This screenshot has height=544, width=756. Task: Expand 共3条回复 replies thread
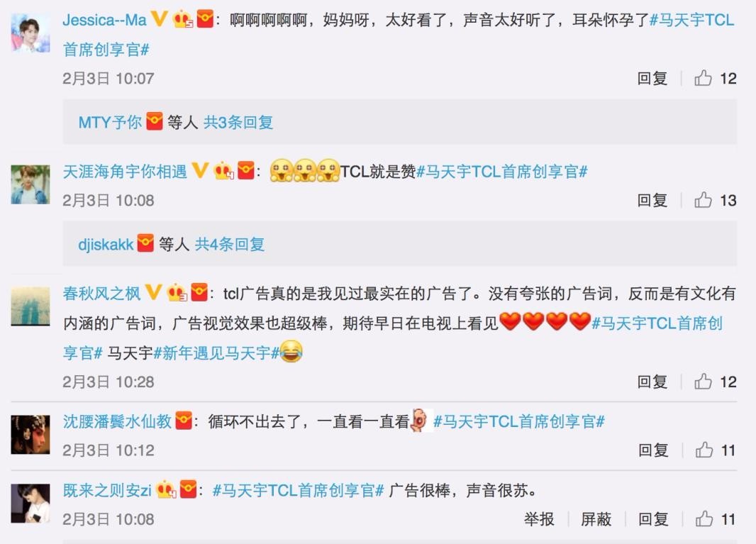(x=238, y=122)
